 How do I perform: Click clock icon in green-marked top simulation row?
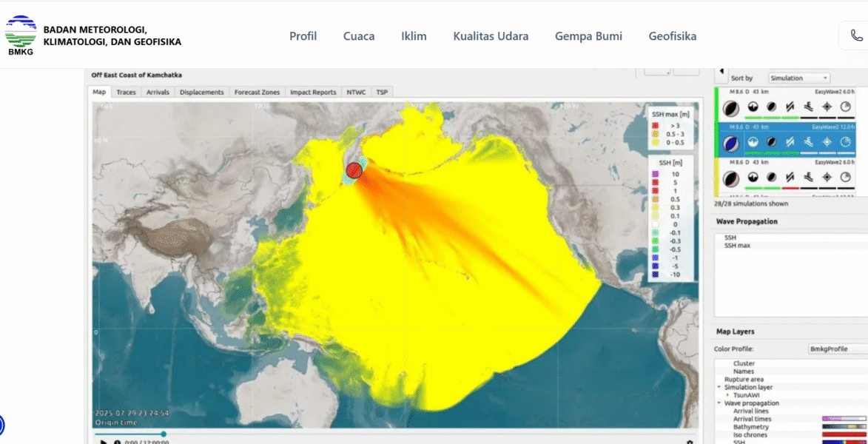click(x=845, y=107)
